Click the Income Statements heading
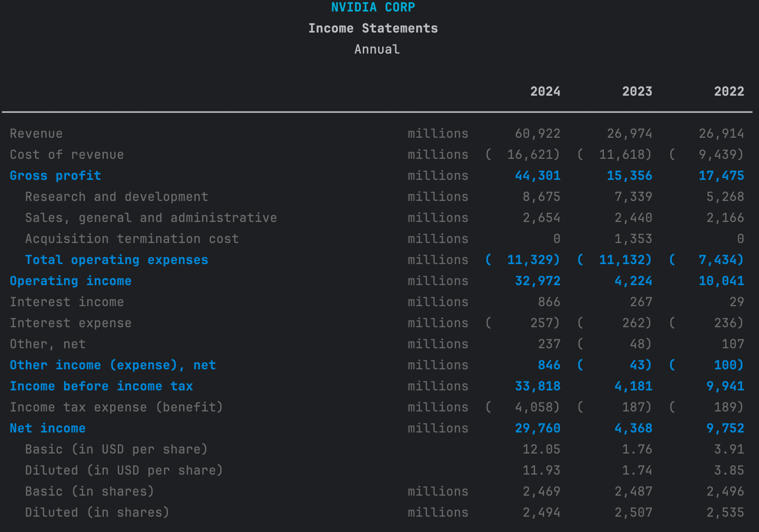This screenshot has width=759, height=532. (373, 28)
